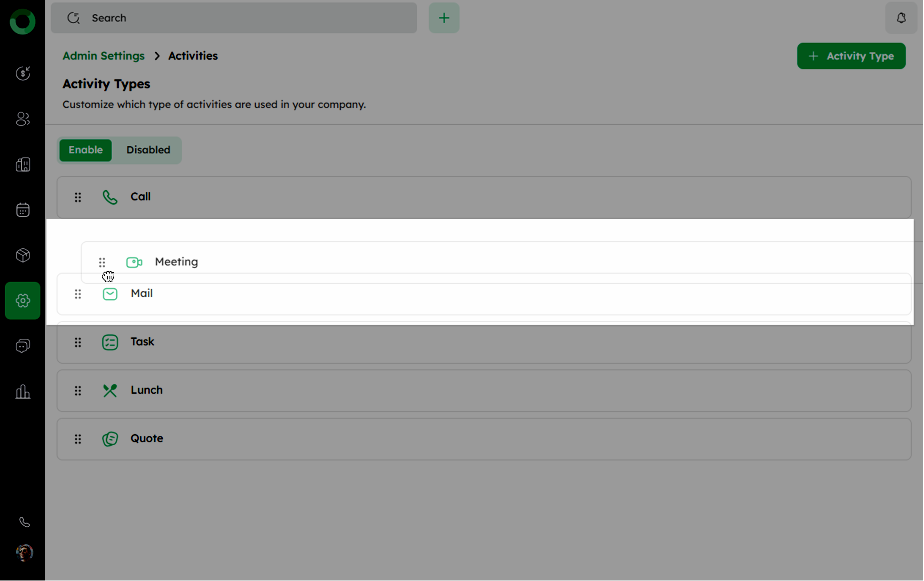The height and width of the screenshot is (581, 924).
Task: Open the chat messages icon in sidebar
Action: pos(23,346)
